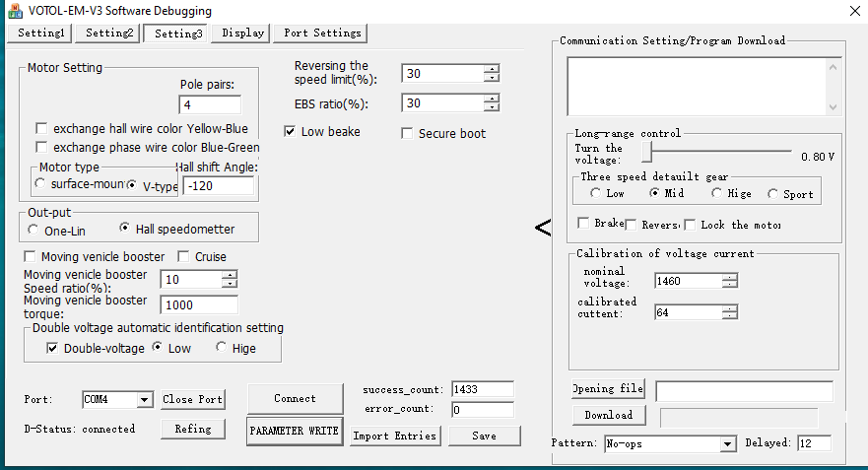
Task: Expand the Pattern No-ops dropdown
Action: [x=727, y=444]
